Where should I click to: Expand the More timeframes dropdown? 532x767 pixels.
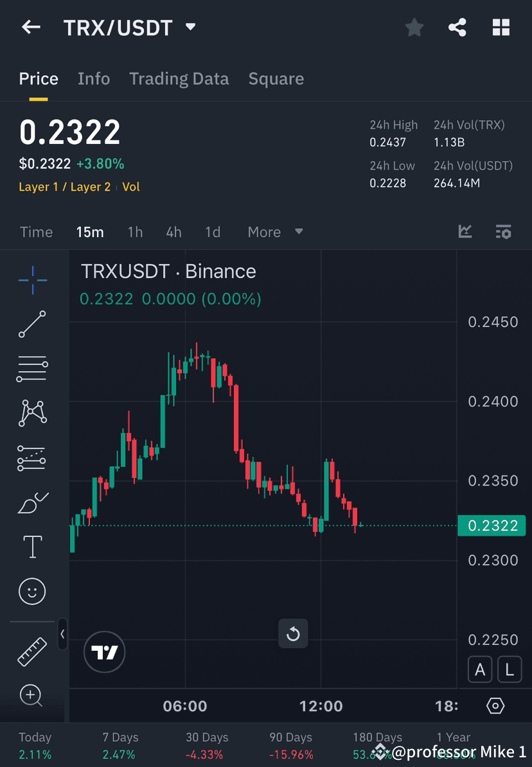coord(275,232)
